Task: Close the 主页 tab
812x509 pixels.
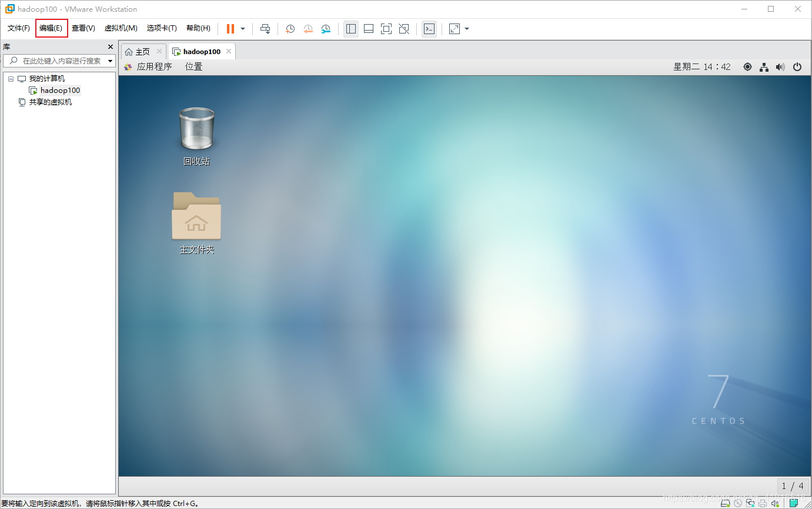Action: pos(159,52)
